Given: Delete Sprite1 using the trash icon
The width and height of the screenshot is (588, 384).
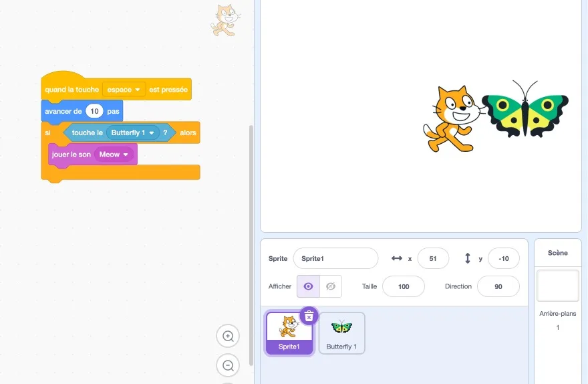Looking at the screenshot, I should click(x=309, y=316).
